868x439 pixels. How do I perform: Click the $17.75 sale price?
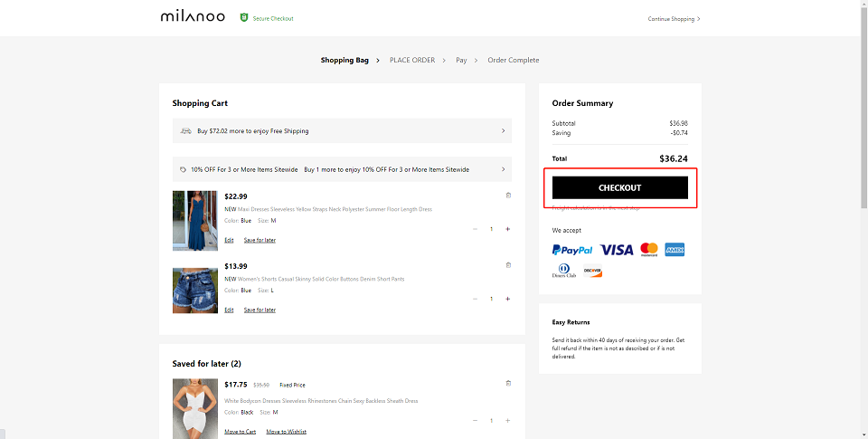[x=236, y=384]
